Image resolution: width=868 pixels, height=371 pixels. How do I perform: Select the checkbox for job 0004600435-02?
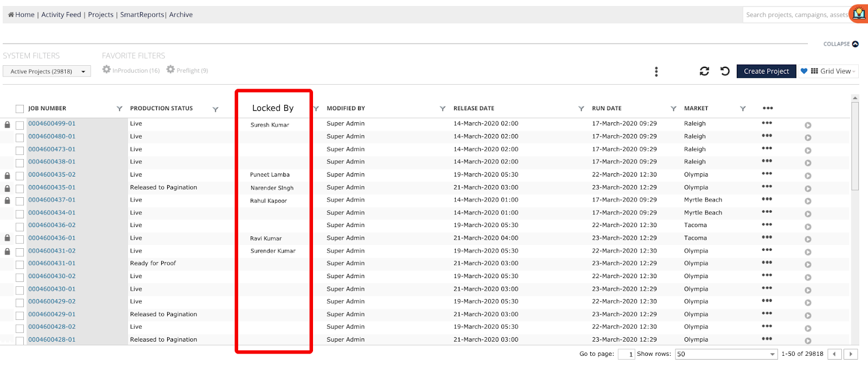(20, 176)
